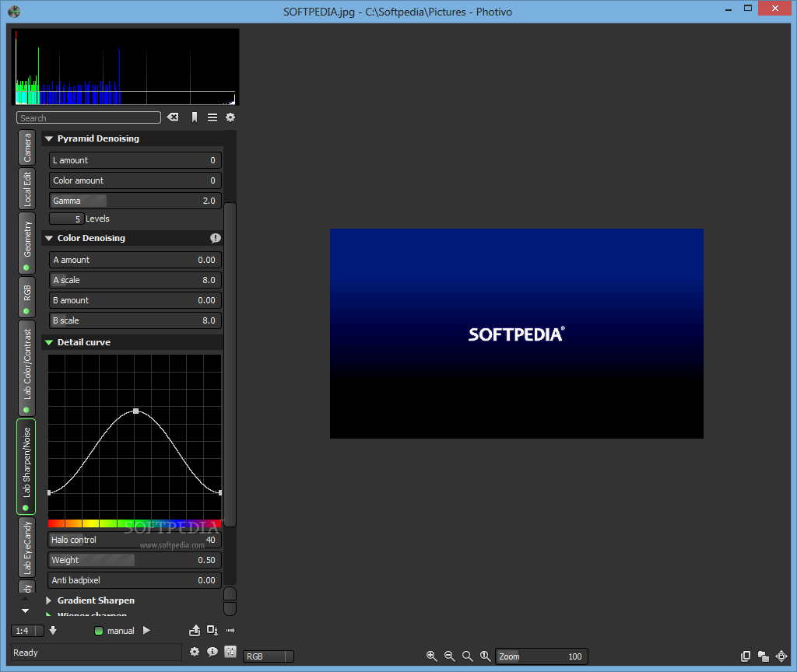Switch to the RGB vertical tab
Image resolution: width=797 pixels, height=672 pixels.
point(27,296)
